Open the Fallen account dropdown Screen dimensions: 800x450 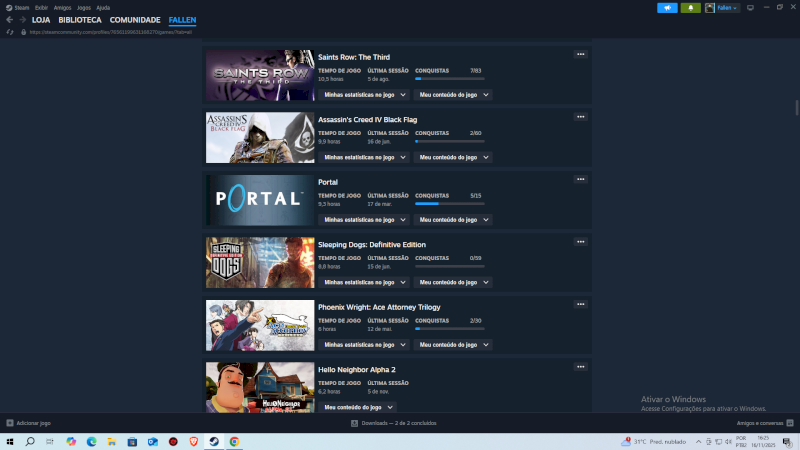(x=727, y=8)
